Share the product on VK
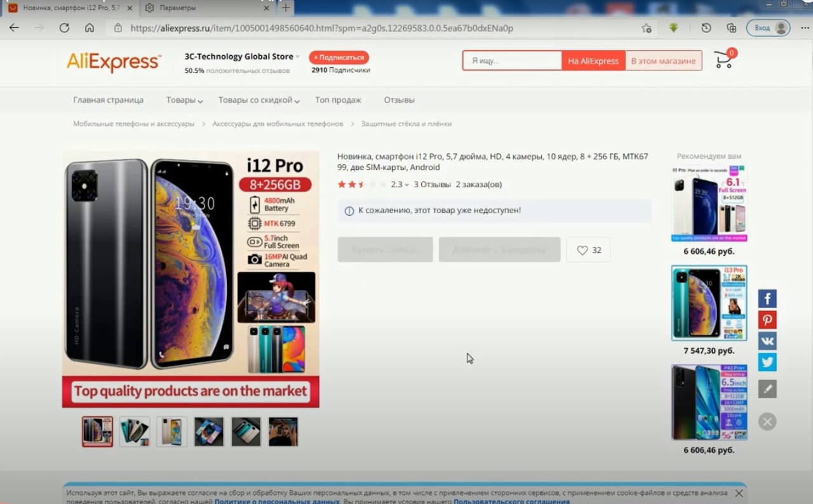 click(767, 341)
